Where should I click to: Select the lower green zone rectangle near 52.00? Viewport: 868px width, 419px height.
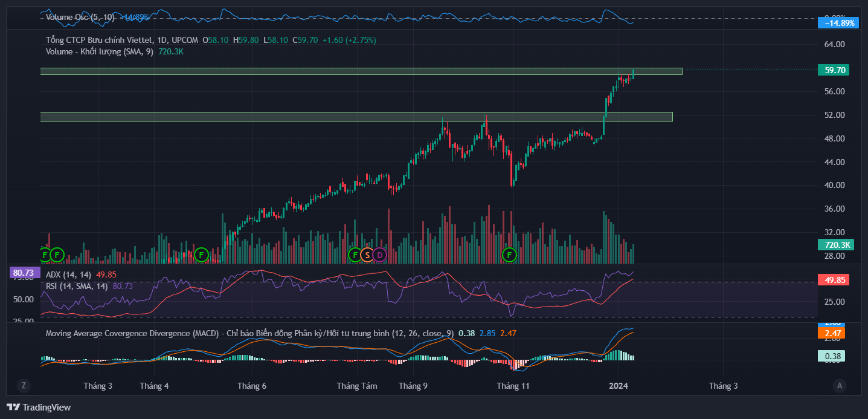pyautogui.click(x=356, y=117)
